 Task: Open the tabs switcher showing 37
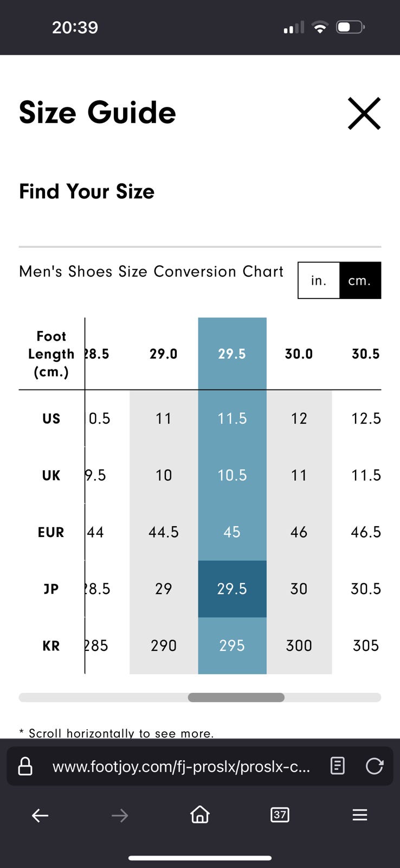pos(280,815)
